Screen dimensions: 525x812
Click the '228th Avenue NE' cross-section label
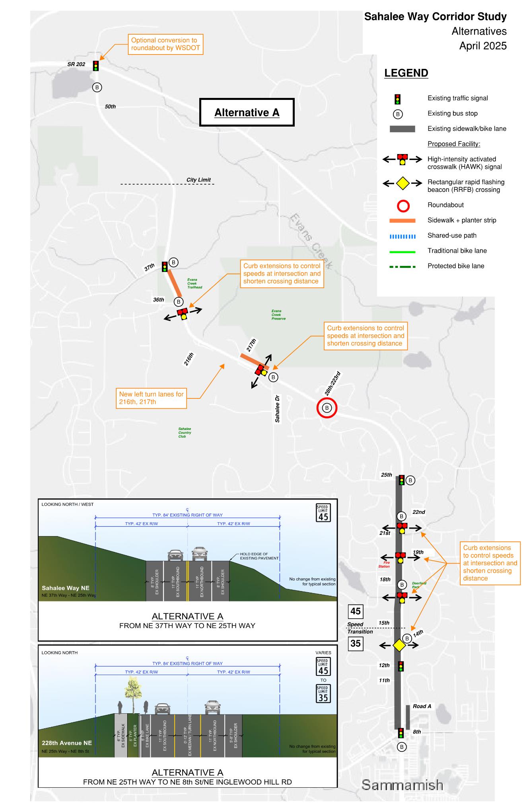coord(67,743)
